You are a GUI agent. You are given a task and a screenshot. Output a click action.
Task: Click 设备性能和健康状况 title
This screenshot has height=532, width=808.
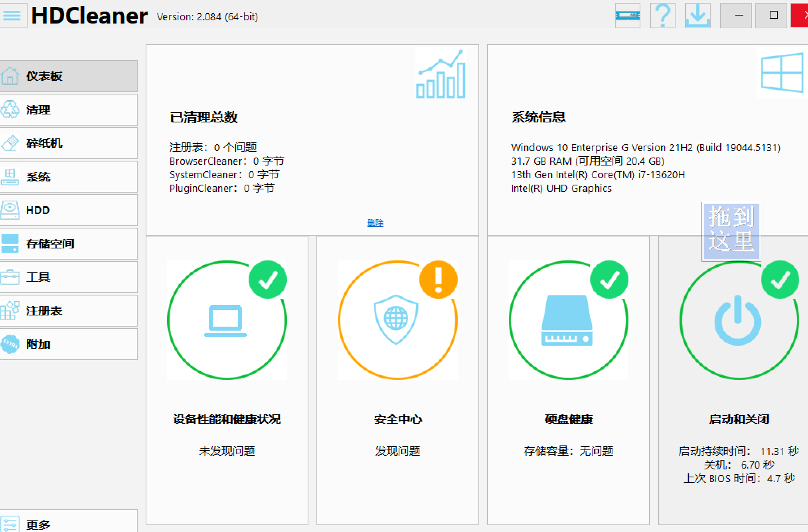pyautogui.click(x=227, y=419)
